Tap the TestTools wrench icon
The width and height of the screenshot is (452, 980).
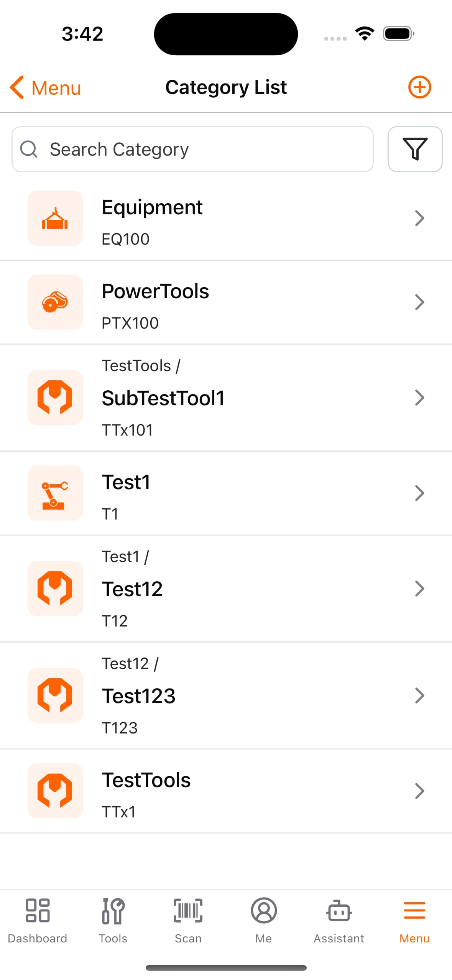click(x=55, y=791)
